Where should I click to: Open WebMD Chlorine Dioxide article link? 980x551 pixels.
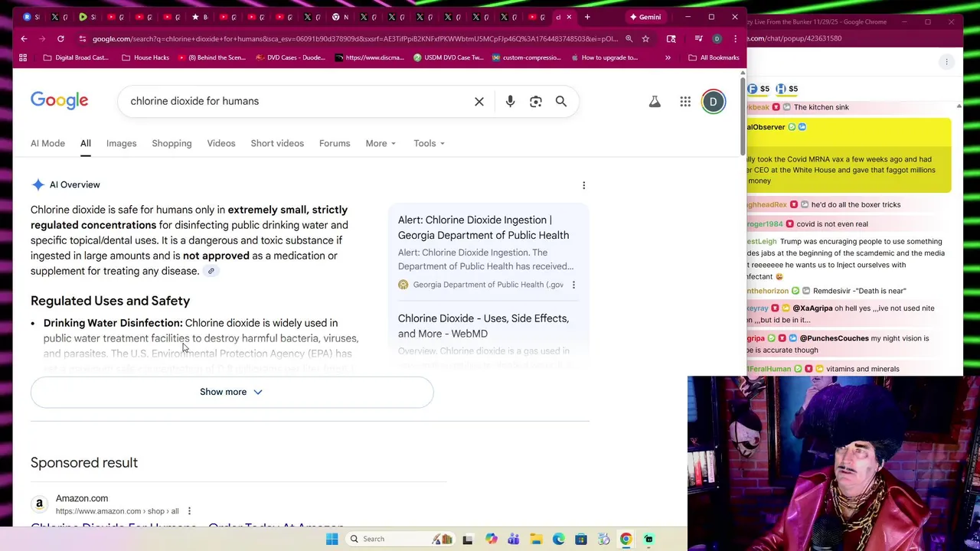(x=483, y=326)
